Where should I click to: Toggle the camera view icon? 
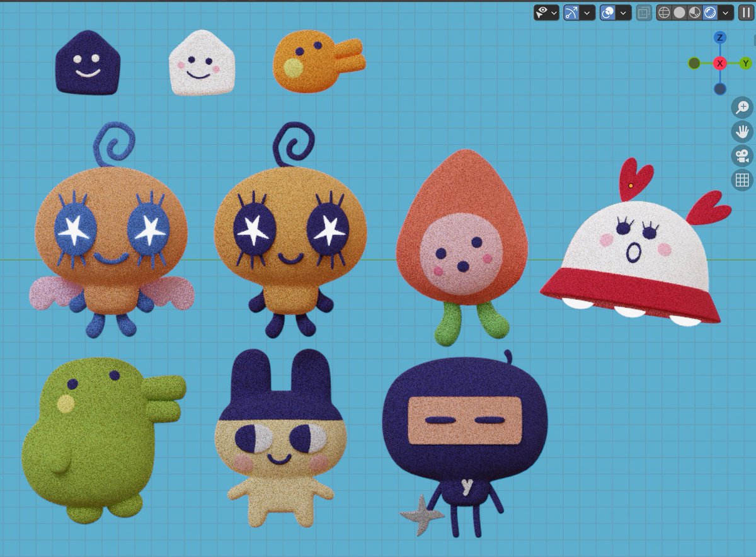tap(742, 156)
